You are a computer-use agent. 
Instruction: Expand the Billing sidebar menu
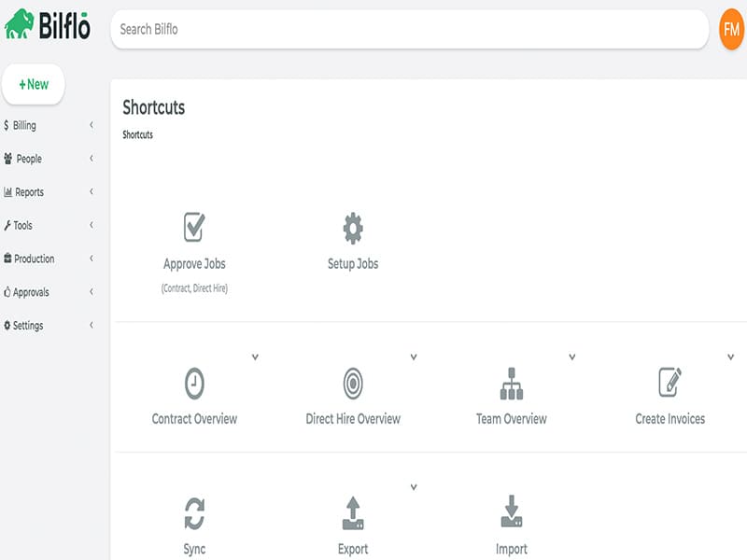[49, 125]
